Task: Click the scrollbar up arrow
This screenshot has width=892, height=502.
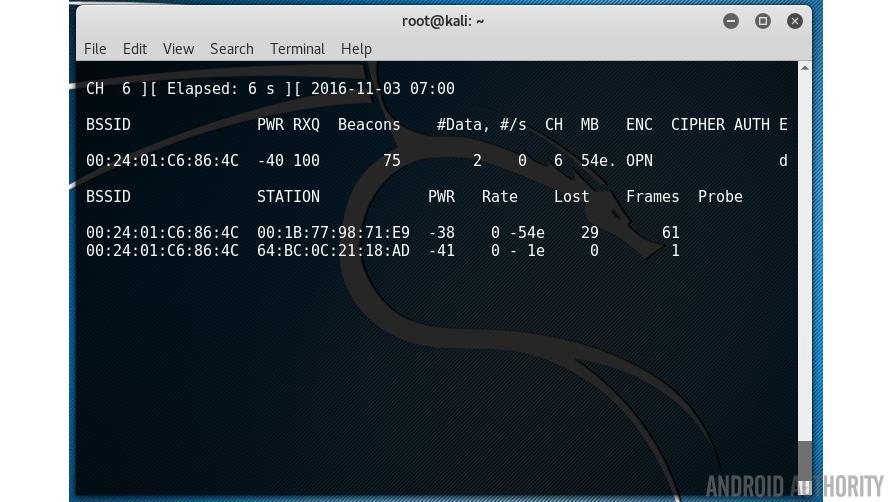Action: tap(805, 68)
